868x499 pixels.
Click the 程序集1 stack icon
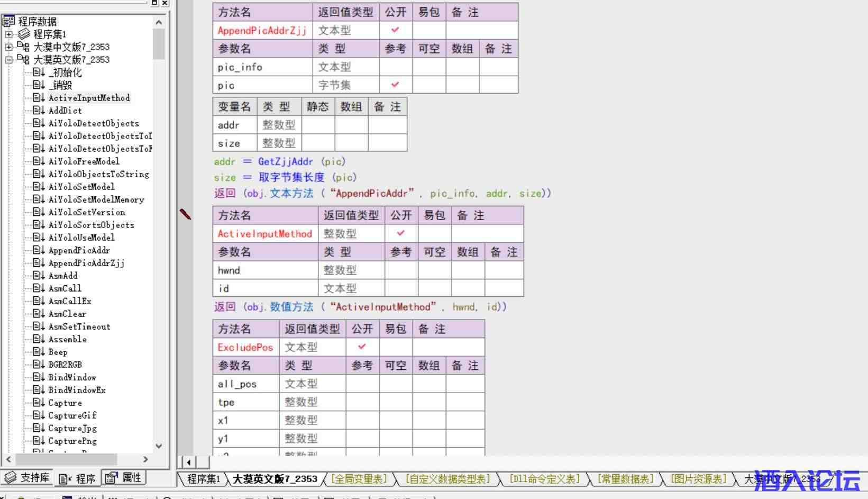coord(24,34)
